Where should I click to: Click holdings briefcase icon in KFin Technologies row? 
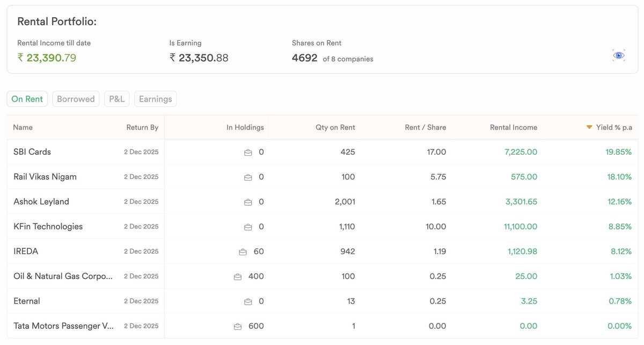(x=248, y=227)
